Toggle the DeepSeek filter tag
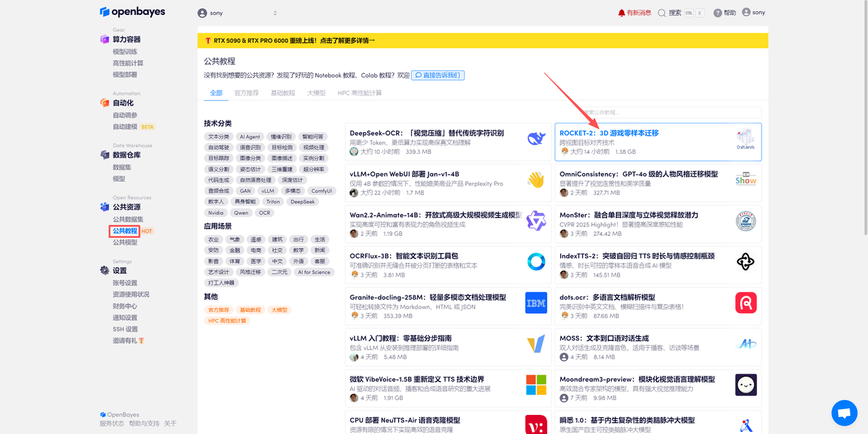The width and height of the screenshot is (868, 434). pyautogui.click(x=302, y=202)
